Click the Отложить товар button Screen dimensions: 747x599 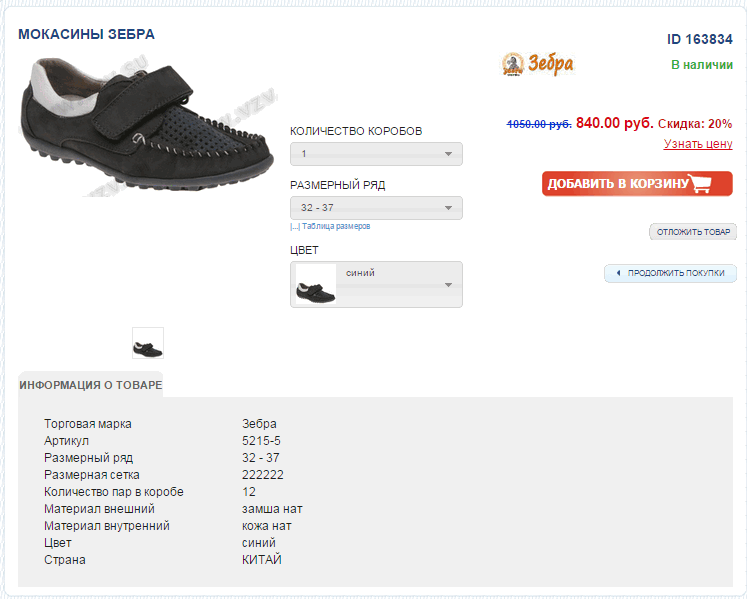pos(693,232)
